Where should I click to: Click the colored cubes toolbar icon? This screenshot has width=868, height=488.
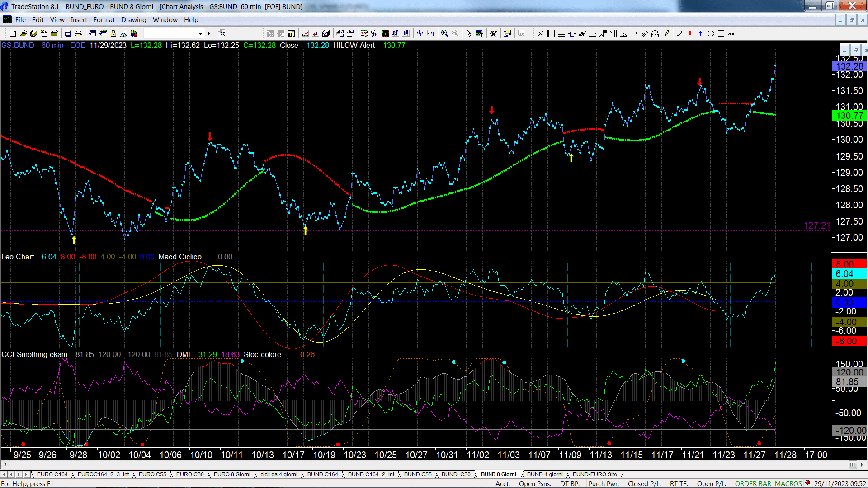(134, 33)
